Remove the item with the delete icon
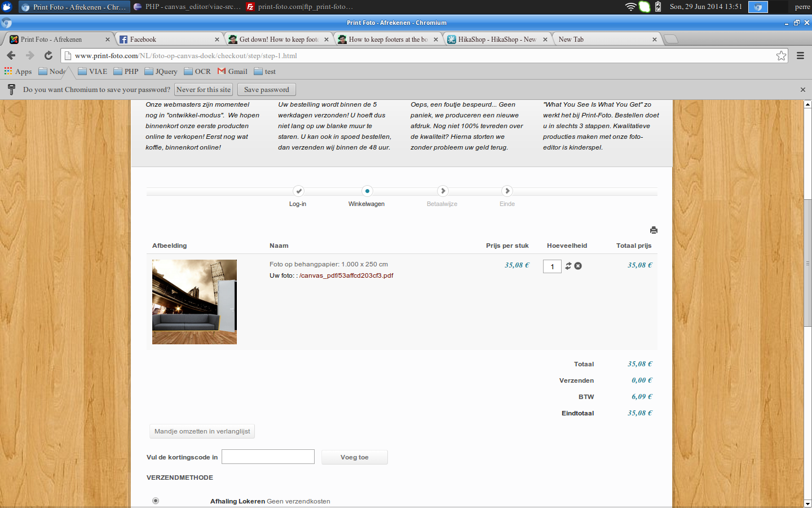This screenshot has width=812, height=508. [578, 266]
